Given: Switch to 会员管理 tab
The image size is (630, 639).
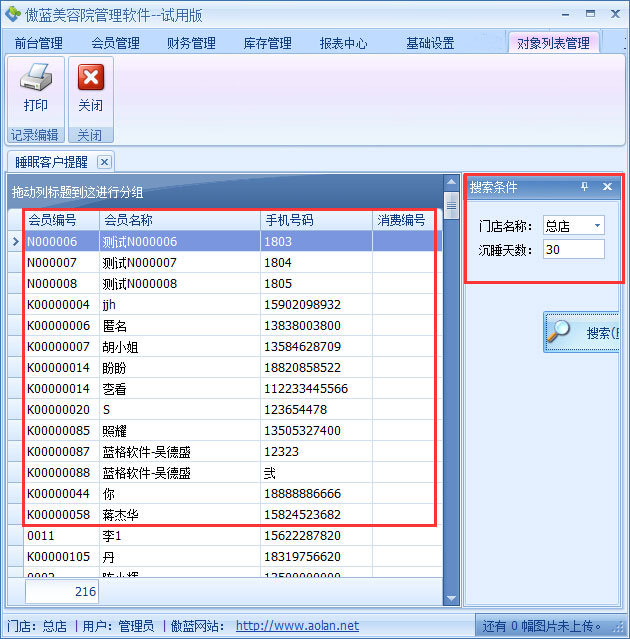Looking at the screenshot, I should [115, 43].
